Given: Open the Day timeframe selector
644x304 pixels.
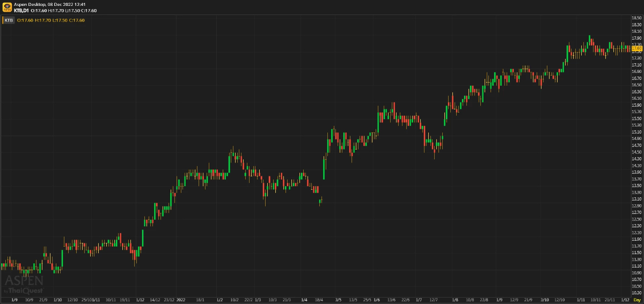Looking at the screenshot, I should (x=636, y=300).
